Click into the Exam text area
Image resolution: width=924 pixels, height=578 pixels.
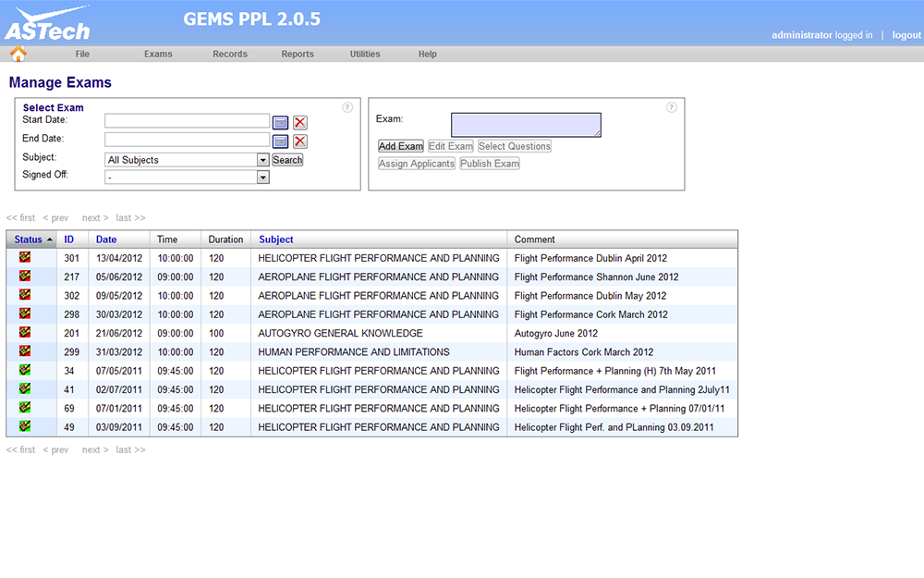tap(526, 125)
